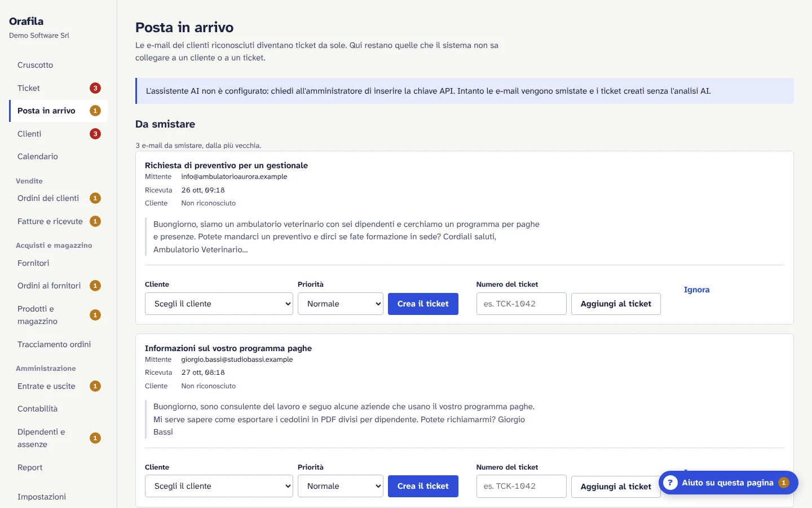
Task: Go to Fornitori in the sidebar
Action: (x=58, y=263)
